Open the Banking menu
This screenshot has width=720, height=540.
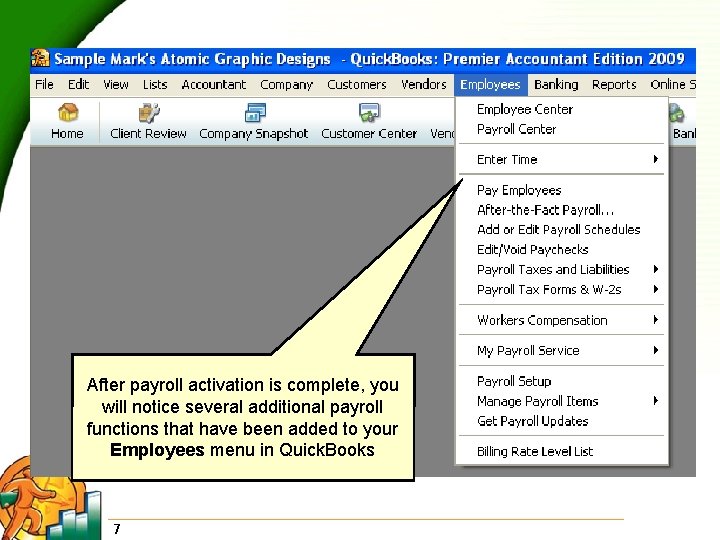[556, 84]
